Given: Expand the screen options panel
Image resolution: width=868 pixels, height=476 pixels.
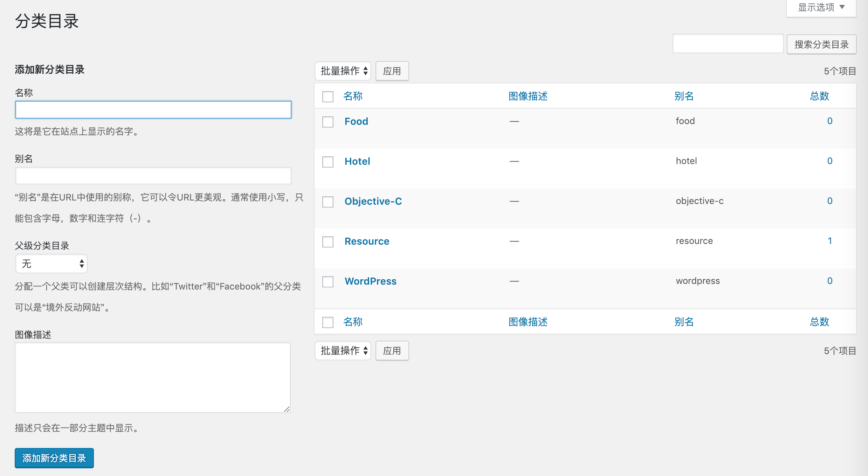Looking at the screenshot, I should (x=821, y=8).
